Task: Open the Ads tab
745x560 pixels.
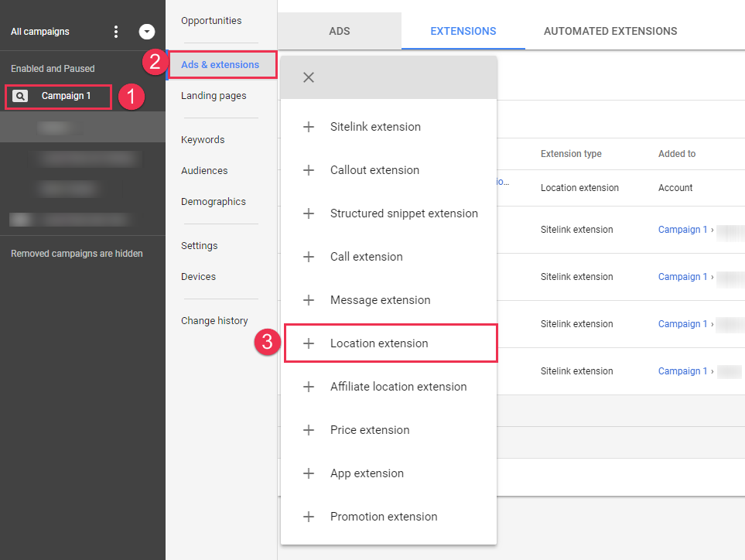Action: coord(339,32)
